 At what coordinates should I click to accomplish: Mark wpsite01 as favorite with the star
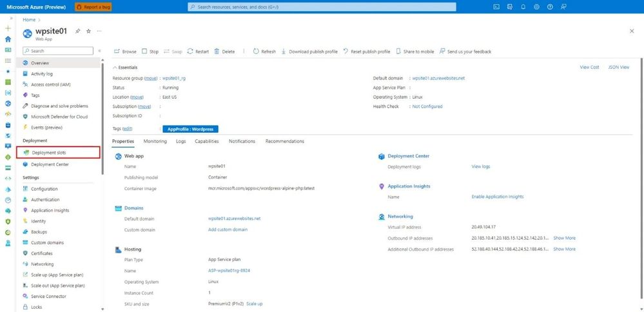(x=88, y=31)
